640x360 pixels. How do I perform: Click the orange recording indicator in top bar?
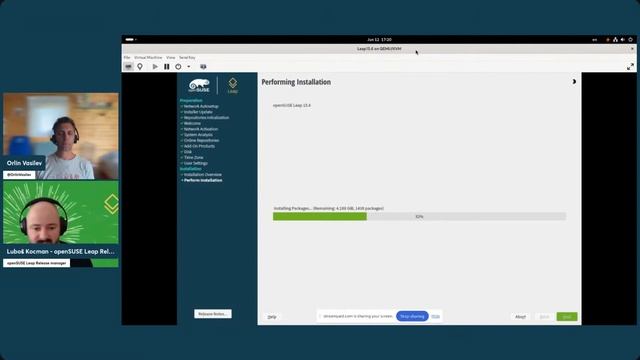click(x=607, y=40)
